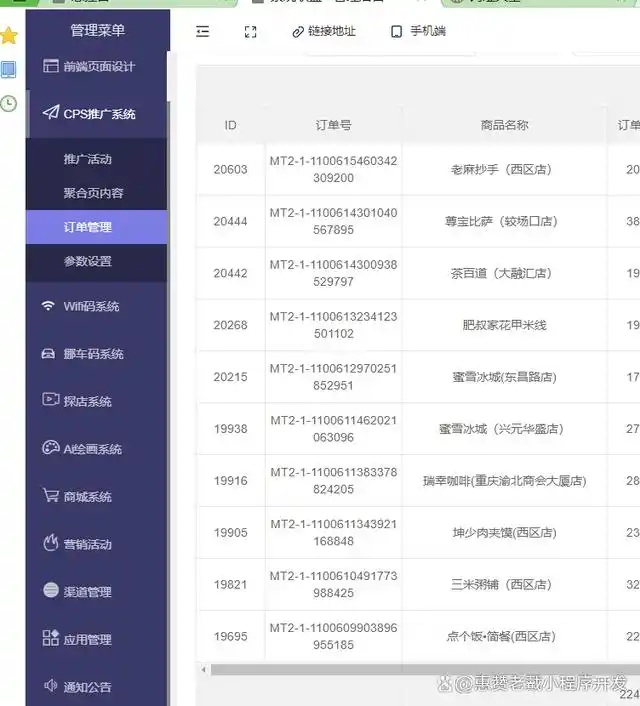Collapse the CPS推广系统 menu group
Viewport: 640px width, 706px height.
[x=97, y=114]
